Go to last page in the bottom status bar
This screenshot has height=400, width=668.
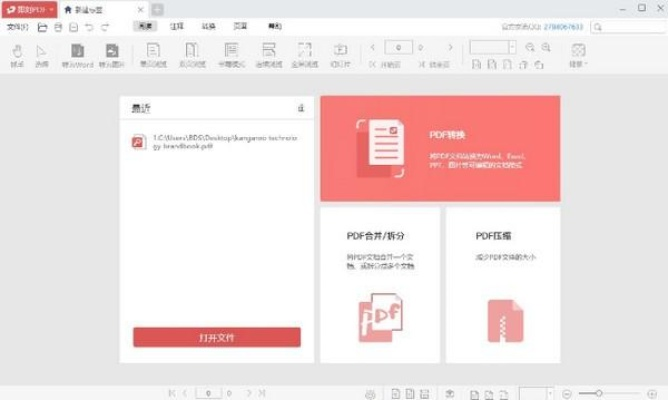262,393
